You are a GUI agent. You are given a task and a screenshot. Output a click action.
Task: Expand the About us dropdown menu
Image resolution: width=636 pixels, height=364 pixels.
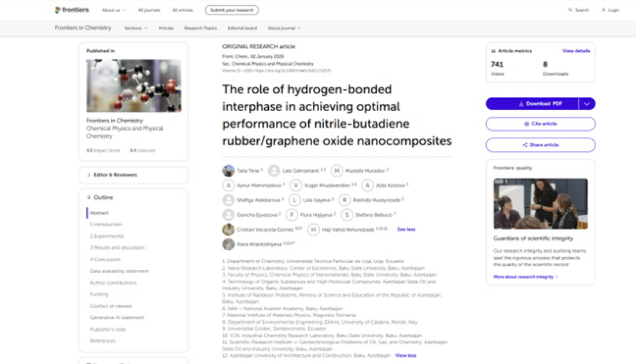click(113, 10)
